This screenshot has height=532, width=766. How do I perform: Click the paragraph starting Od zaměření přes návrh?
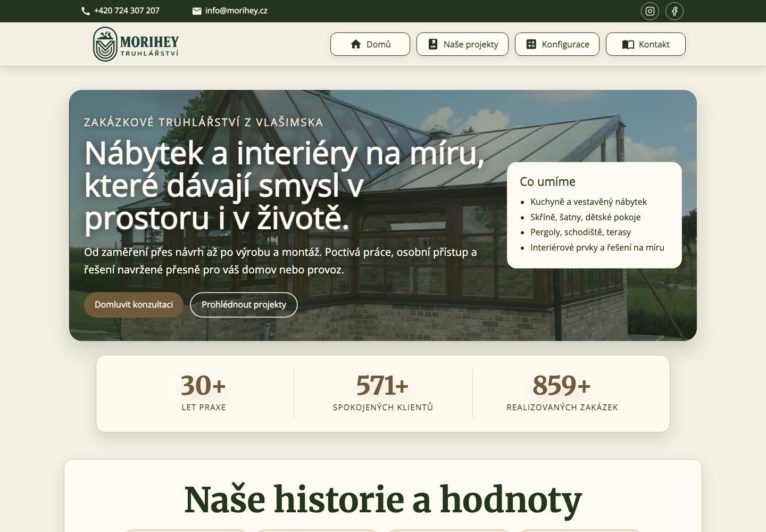tap(280, 261)
